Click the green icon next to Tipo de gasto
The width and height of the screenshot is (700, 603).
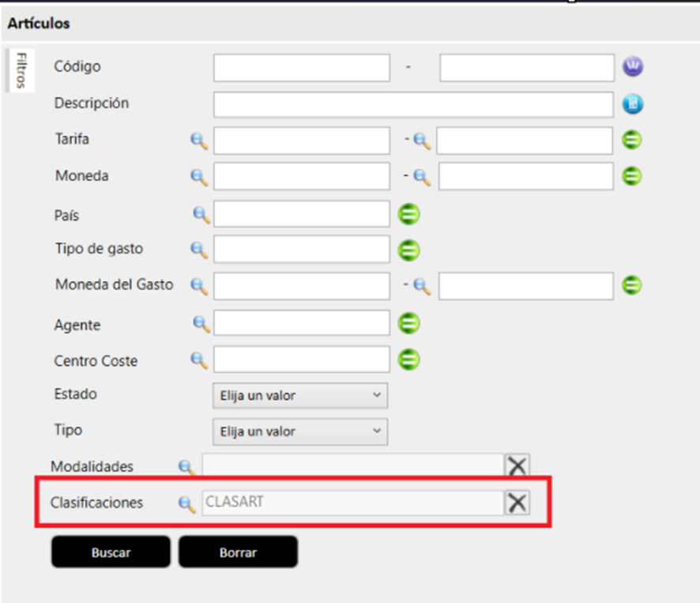click(408, 250)
